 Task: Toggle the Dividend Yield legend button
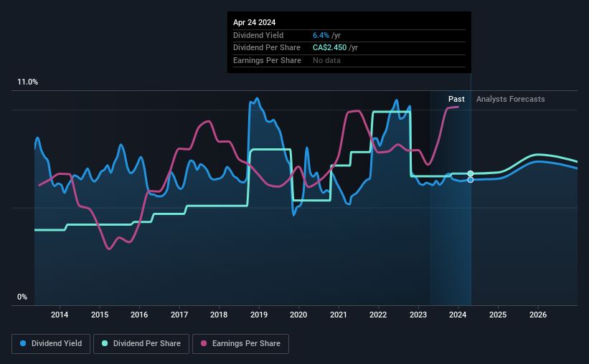pyautogui.click(x=51, y=344)
